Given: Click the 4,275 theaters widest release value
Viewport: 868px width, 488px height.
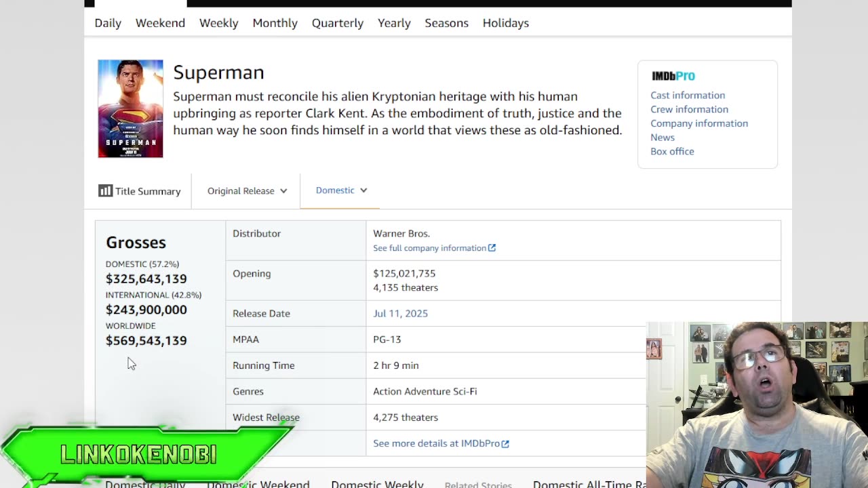Looking at the screenshot, I should coord(406,418).
